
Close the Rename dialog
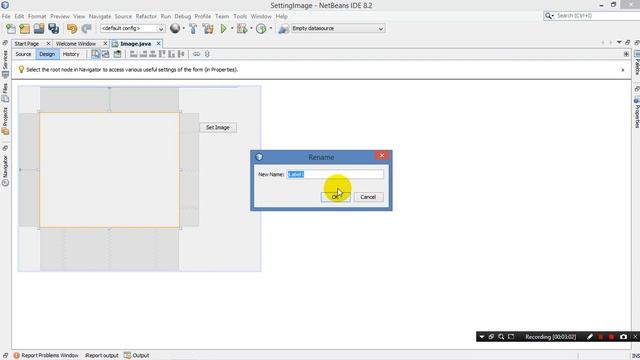click(382, 156)
